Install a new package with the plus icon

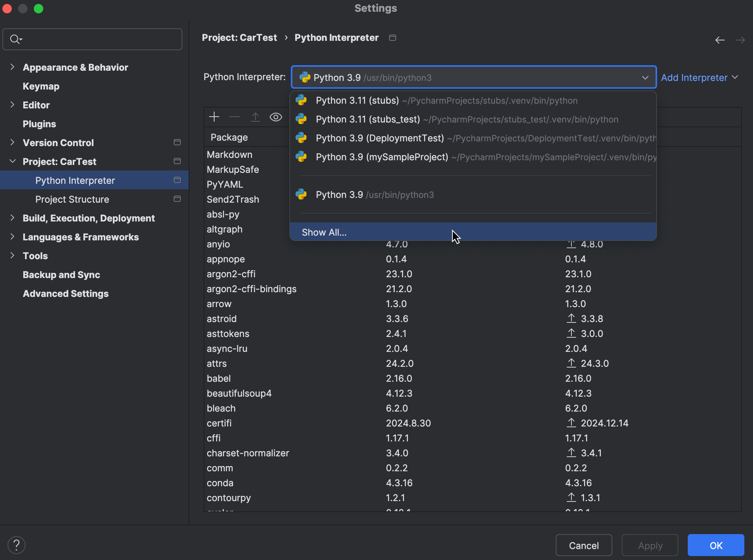click(214, 117)
